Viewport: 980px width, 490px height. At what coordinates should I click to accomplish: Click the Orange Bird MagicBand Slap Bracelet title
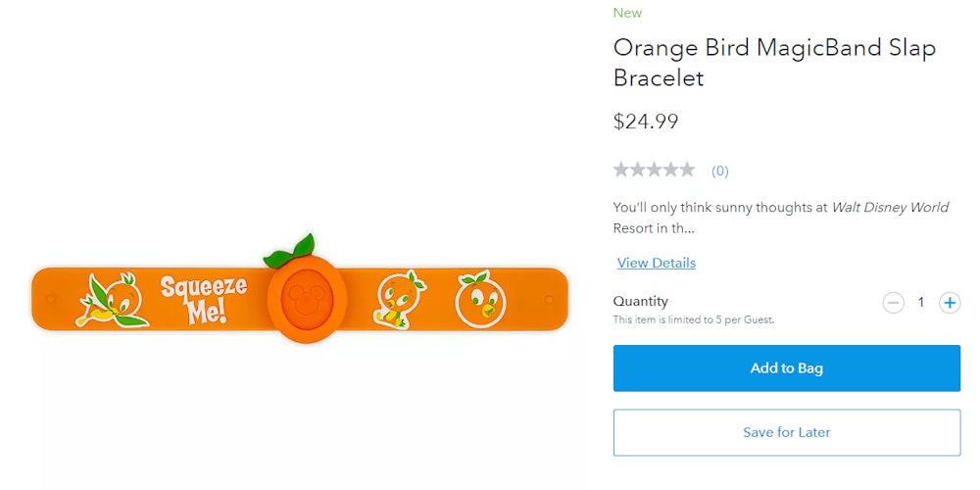(x=774, y=63)
